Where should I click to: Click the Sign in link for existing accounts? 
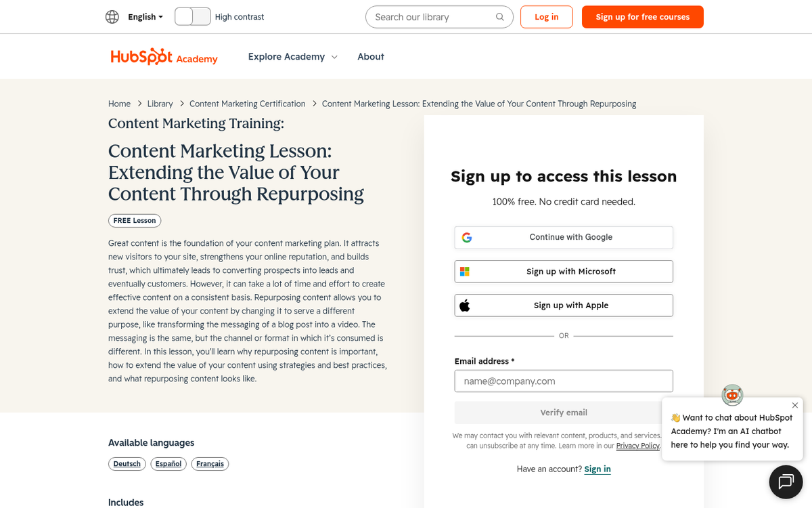(x=597, y=469)
